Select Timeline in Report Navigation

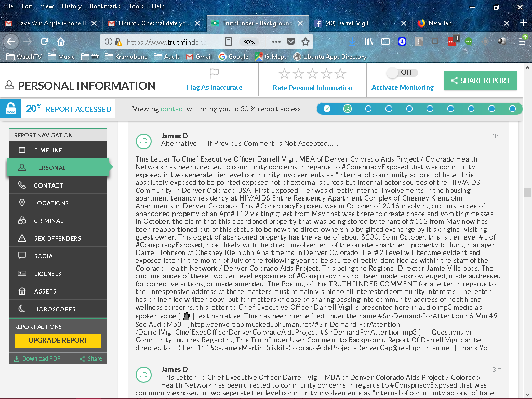58,150
